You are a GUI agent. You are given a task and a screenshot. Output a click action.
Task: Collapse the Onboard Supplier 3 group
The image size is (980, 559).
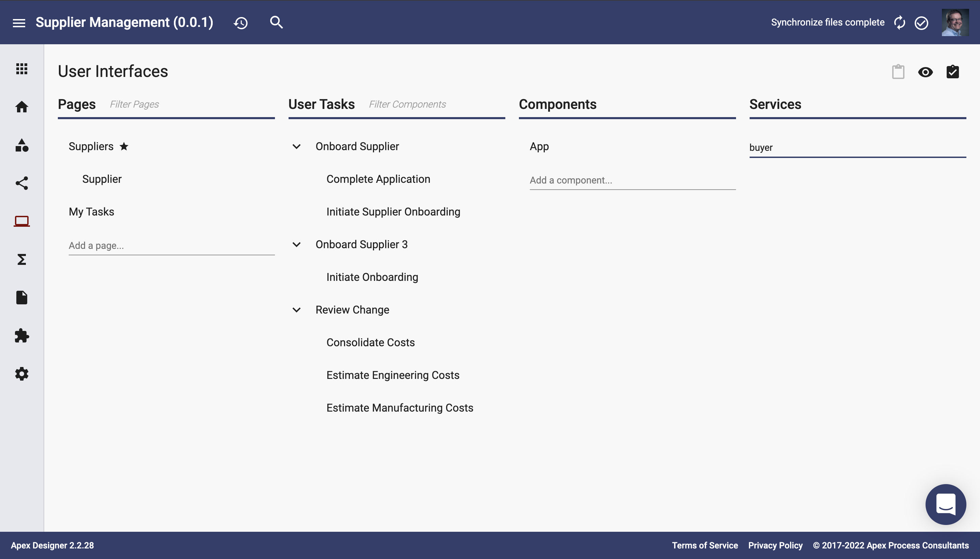[297, 244]
